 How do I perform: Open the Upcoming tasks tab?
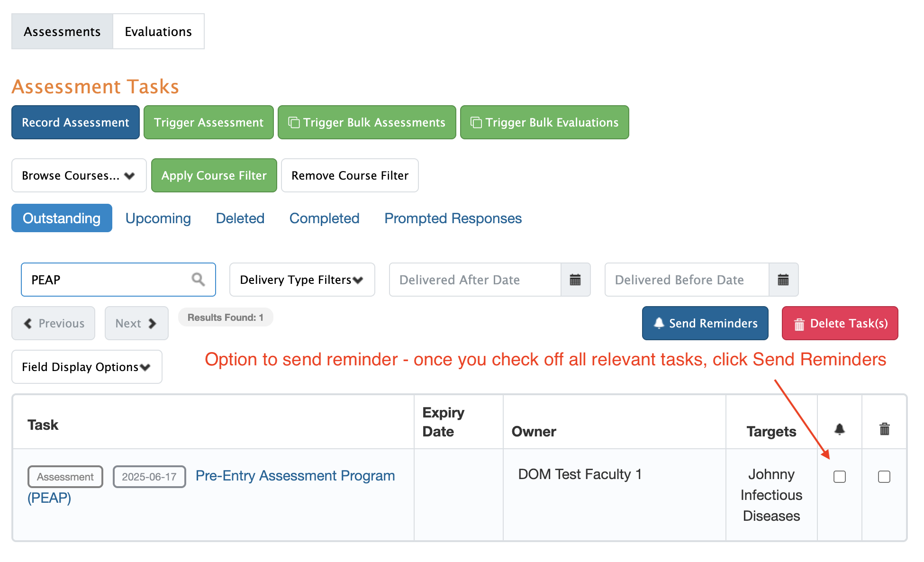point(158,218)
